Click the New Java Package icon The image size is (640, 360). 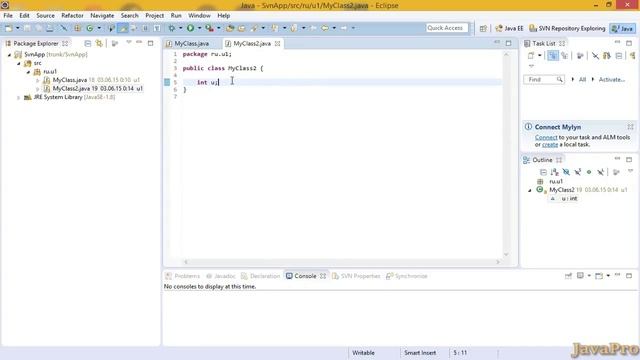tap(78, 28)
